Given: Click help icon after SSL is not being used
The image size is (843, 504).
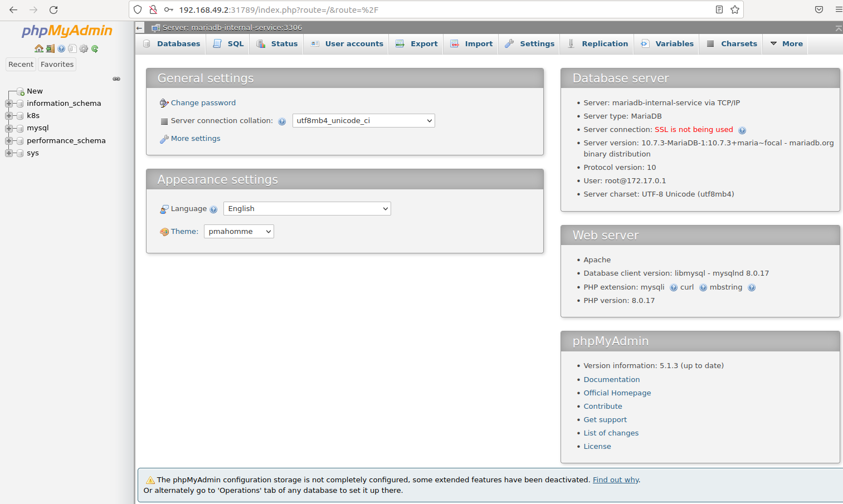Looking at the screenshot, I should 742,130.
